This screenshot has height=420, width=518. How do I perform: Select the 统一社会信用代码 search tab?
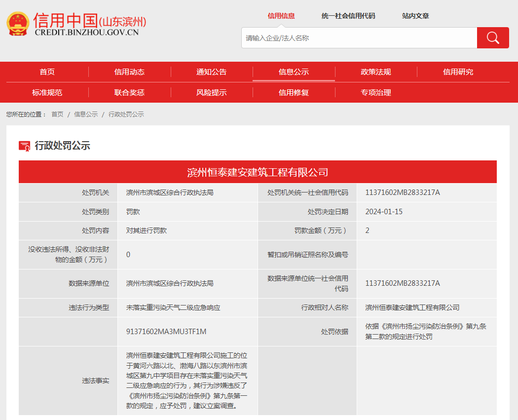[x=348, y=16]
